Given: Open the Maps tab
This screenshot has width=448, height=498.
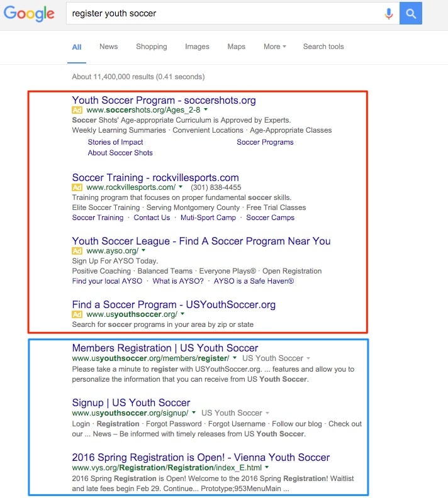Looking at the screenshot, I should pyautogui.click(x=237, y=47).
